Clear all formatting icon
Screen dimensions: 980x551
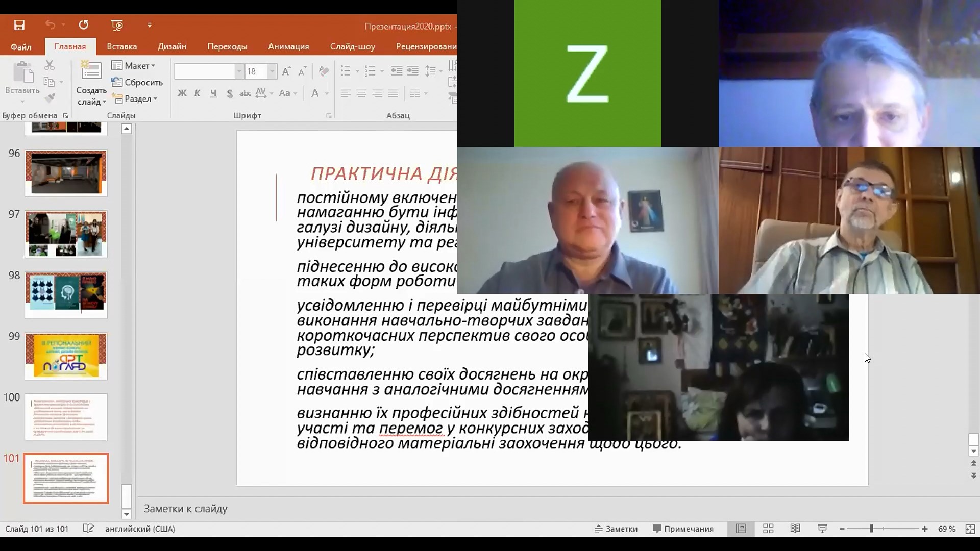pos(323,71)
